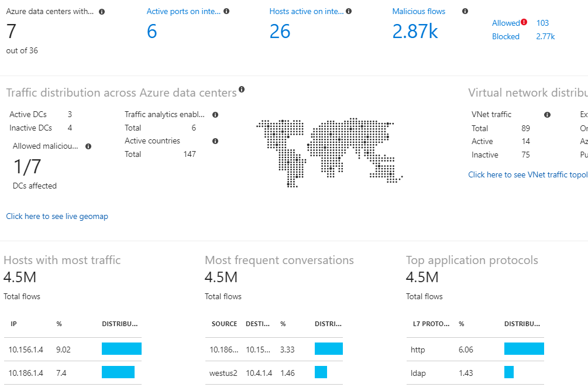This screenshot has width=588, height=387.
Task: Open info tooltip next to VNet traffic
Action: [x=548, y=114]
